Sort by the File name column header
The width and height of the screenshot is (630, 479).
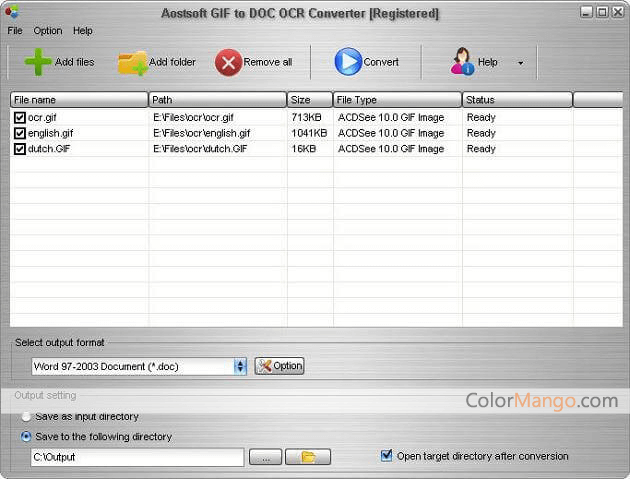coord(79,100)
